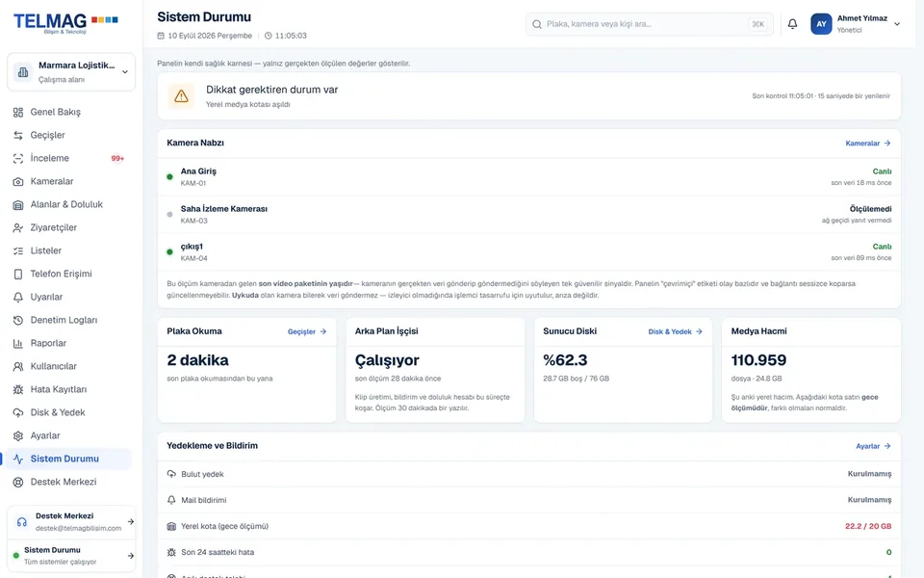Open Disk & Yedek link on Sunucu Diski card
This screenshot has height=578, width=924.
pos(676,332)
